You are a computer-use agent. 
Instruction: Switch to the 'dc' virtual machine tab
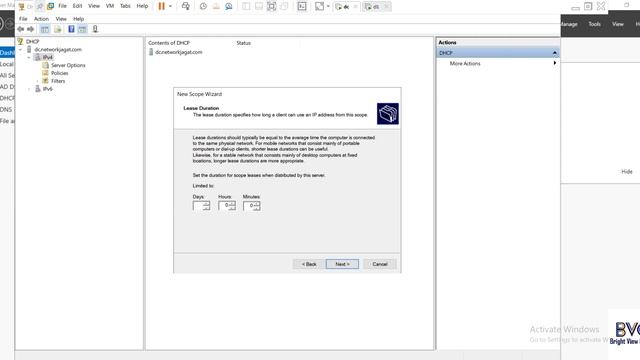pyautogui.click(x=346, y=7)
